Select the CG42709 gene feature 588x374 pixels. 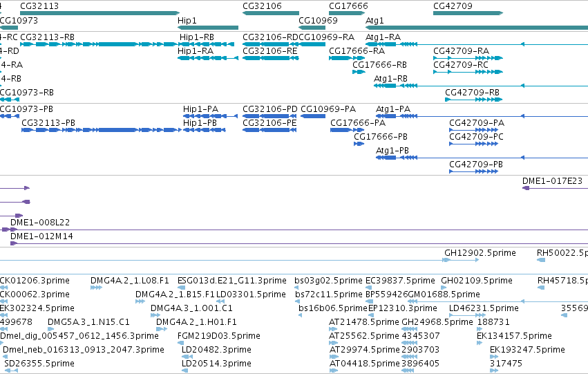pos(468,13)
